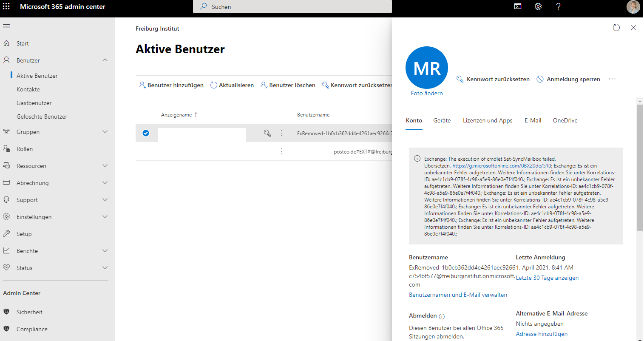Click the Berichte chart icon
The width and height of the screenshot is (644, 341).
click(x=6, y=251)
